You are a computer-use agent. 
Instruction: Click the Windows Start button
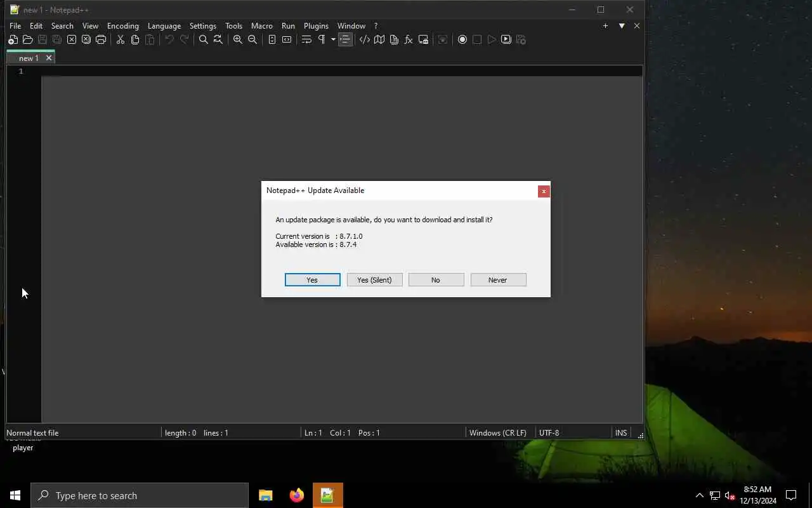coord(15,495)
